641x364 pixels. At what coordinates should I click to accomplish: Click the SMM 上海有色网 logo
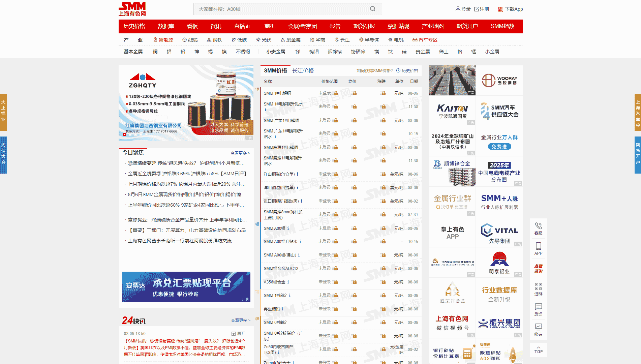point(132,9)
